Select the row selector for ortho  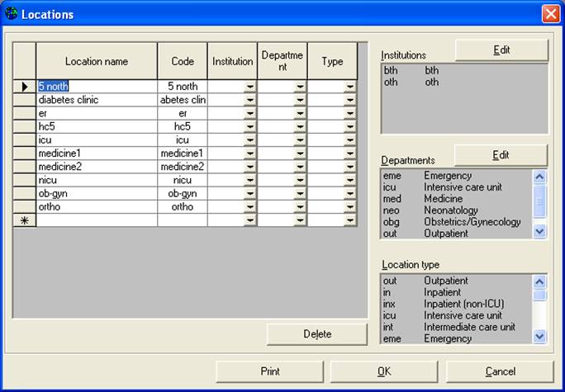tap(25, 207)
